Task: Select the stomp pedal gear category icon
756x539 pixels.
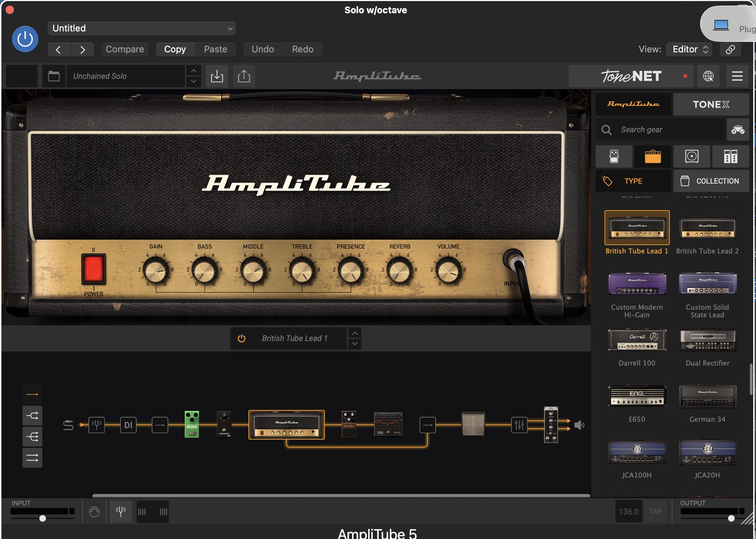Action: click(x=614, y=156)
